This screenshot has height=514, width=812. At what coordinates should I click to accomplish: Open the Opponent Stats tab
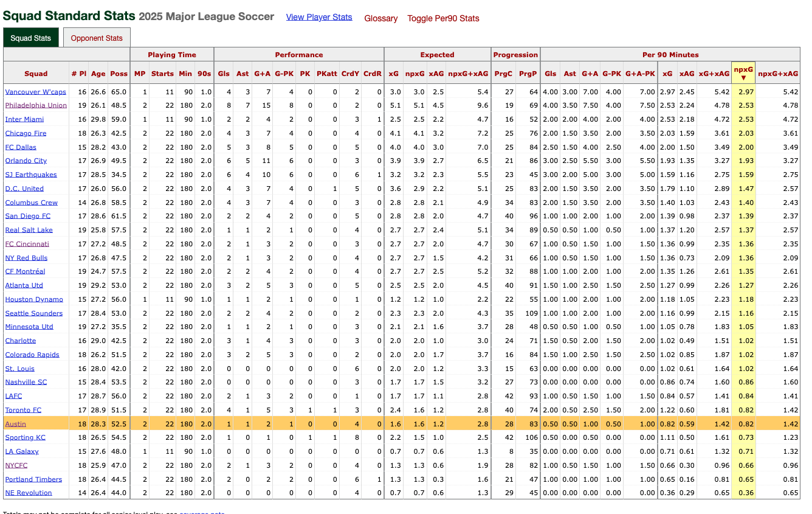97,38
